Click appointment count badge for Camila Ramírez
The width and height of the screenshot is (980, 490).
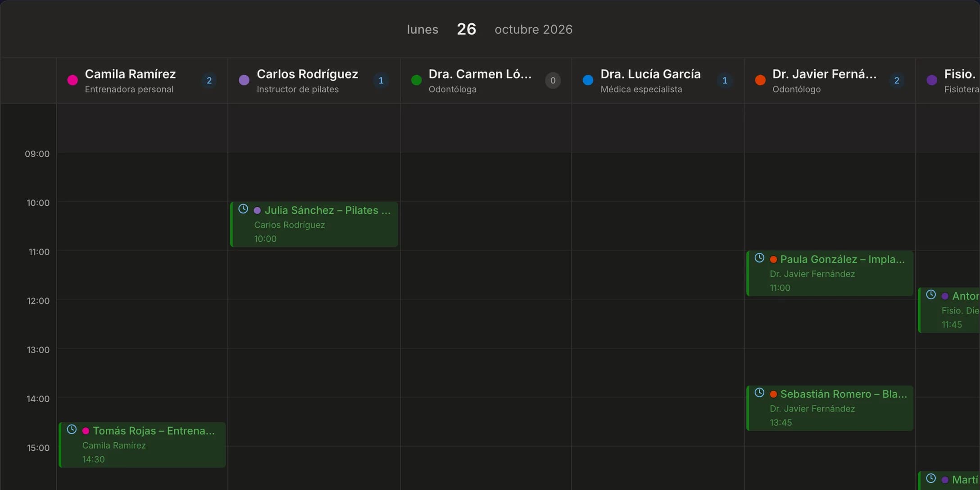(x=209, y=81)
